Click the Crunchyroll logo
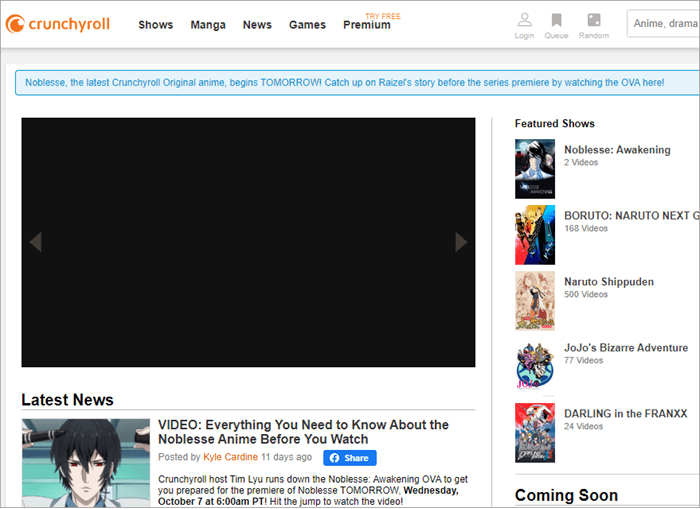The image size is (700, 509). (x=58, y=24)
